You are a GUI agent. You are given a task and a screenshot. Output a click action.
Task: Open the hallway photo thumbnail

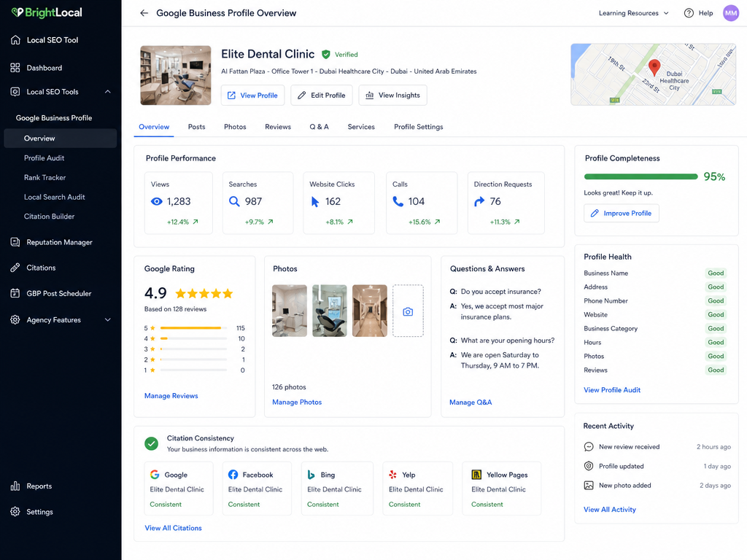[370, 311]
